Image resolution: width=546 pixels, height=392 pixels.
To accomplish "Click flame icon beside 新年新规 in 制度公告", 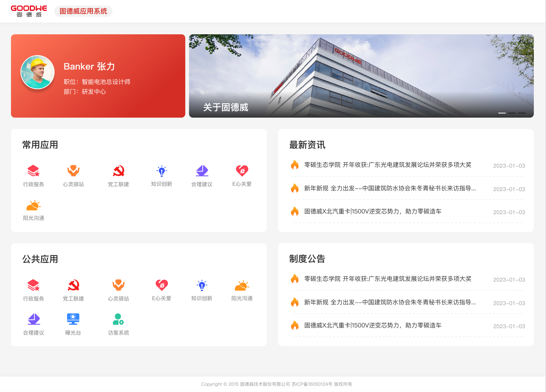I will click(295, 302).
